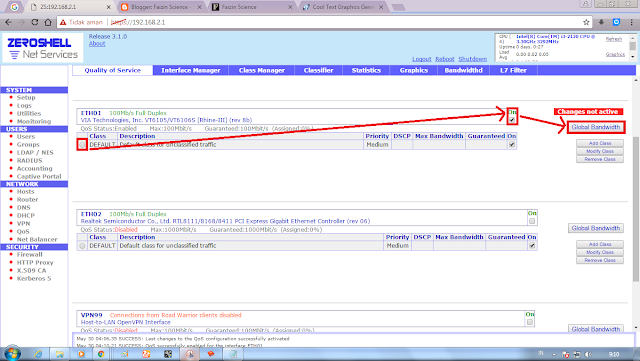Go back using the browser back arrow
This screenshot has height=361, width=640.
pos(9,22)
